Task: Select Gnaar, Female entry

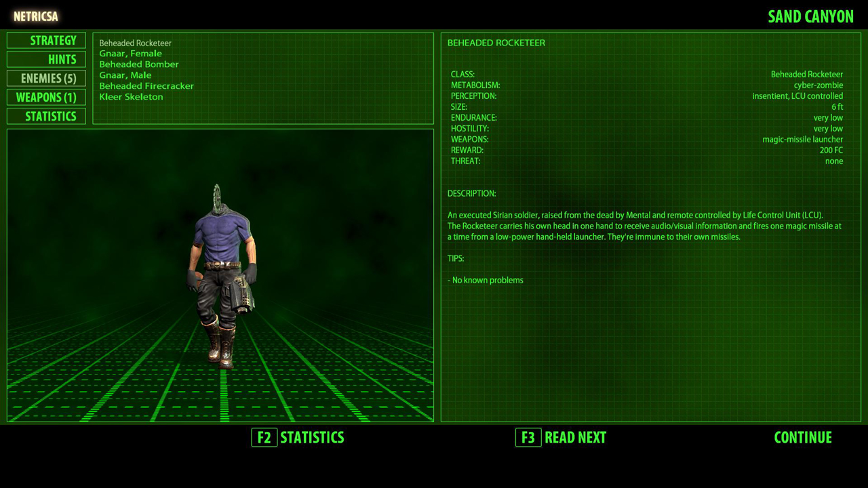Action: [x=130, y=54]
